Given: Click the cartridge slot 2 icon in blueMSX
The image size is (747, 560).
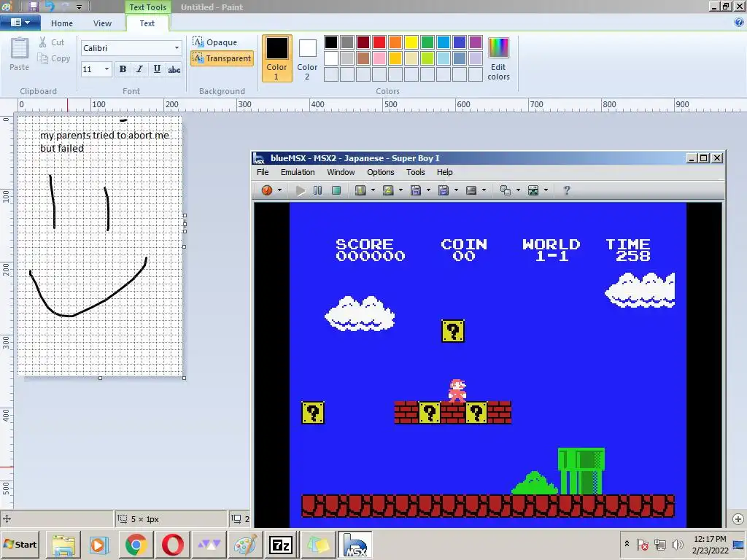Looking at the screenshot, I should click(x=388, y=190).
